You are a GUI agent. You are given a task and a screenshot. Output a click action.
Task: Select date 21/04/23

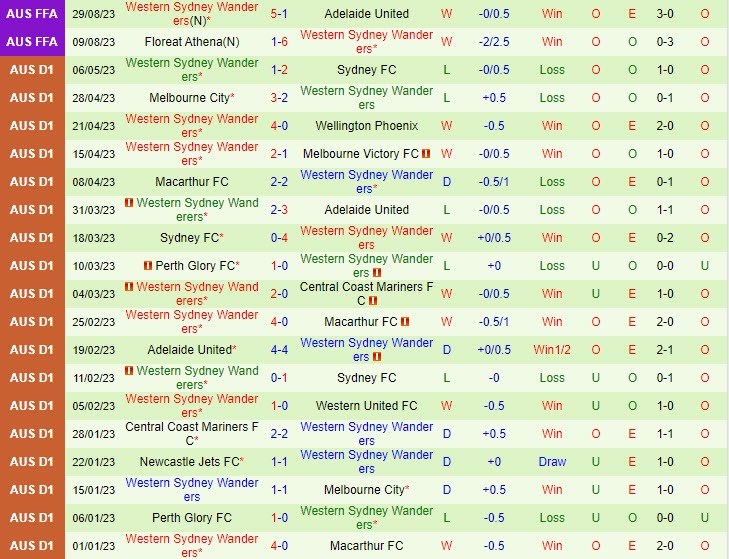[x=93, y=126]
